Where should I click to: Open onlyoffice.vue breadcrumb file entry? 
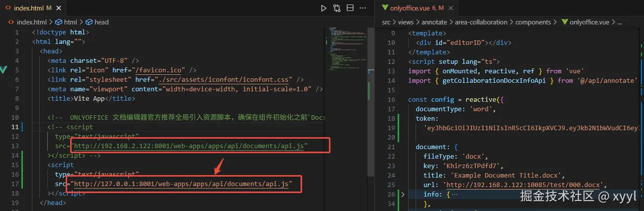point(590,22)
